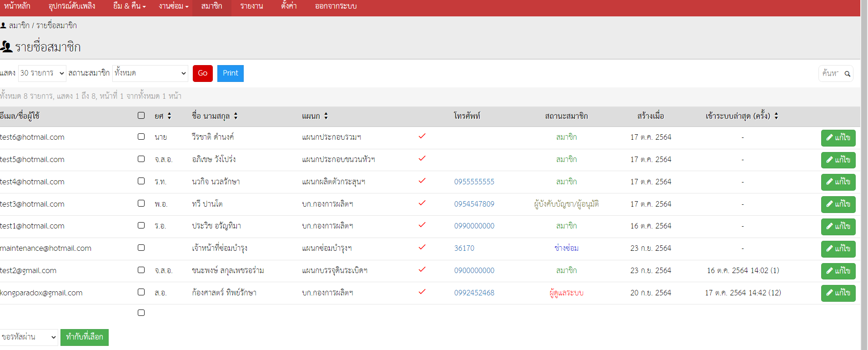The width and height of the screenshot is (868, 350).
Task: Open the ขอรหัสผ่าน action dropdown
Action: [29, 337]
